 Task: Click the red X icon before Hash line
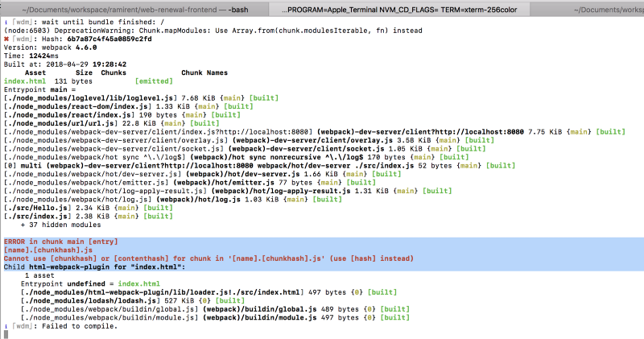[x=6, y=39]
